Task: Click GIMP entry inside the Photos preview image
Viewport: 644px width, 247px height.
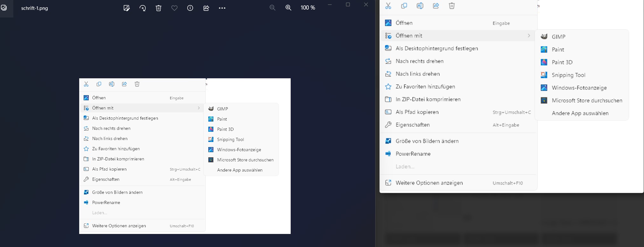Action: point(241,109)
